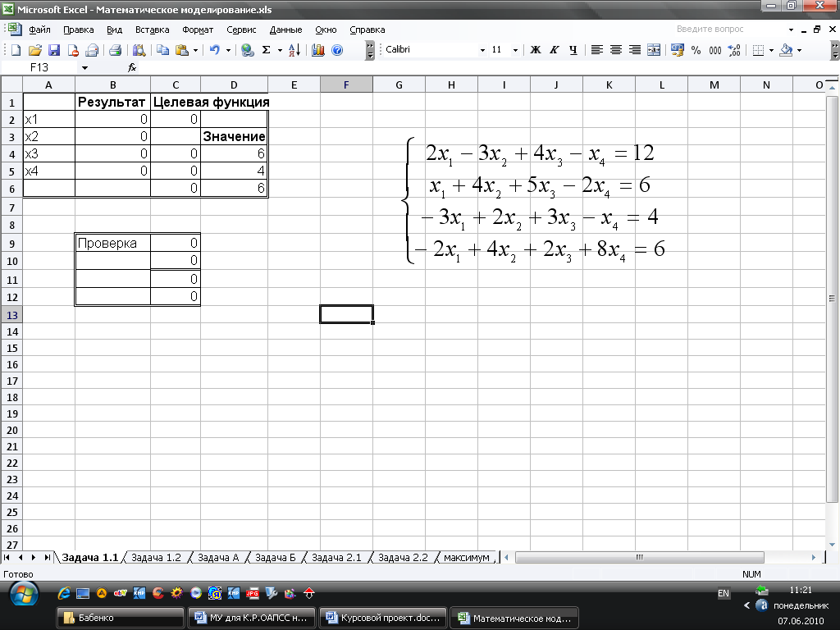Save the workbook with the floppy disk icon
This screenshot has height=630, width=840.
coord(53,50)
